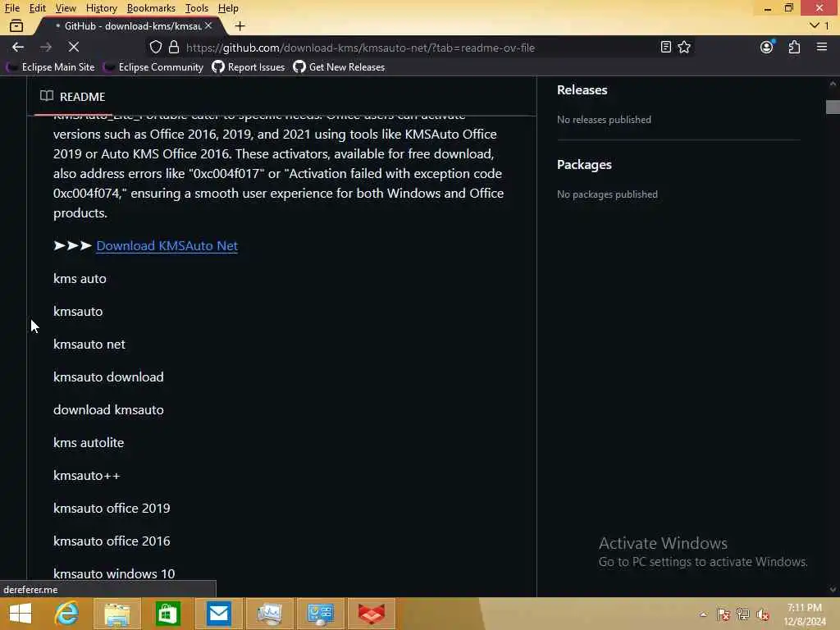Click the 'No packages published' text
The image size is (840, 630).
pyautogui.click(x=607, y=194)
